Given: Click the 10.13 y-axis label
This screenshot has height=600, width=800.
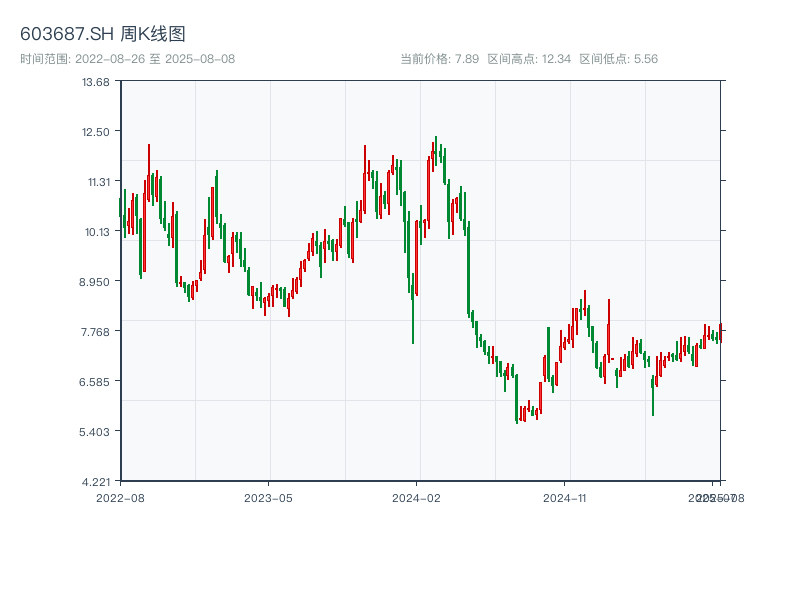Looking at the screenshot, I should pyautogui.click(x=96, y=231).
